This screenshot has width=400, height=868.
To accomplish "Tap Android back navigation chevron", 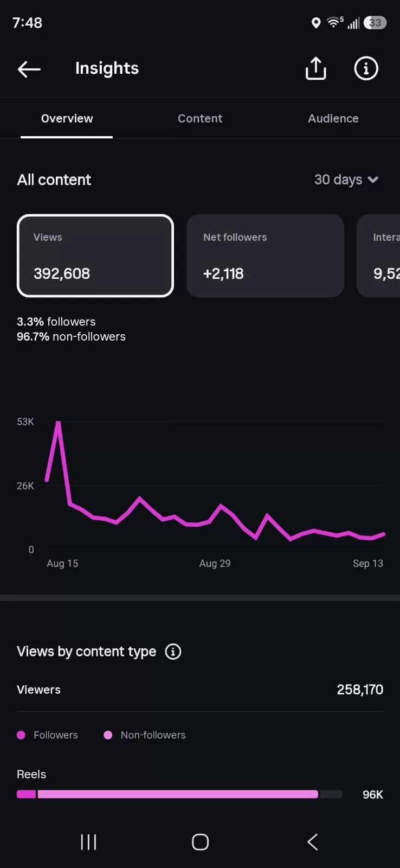I will [x=312, y=842].
